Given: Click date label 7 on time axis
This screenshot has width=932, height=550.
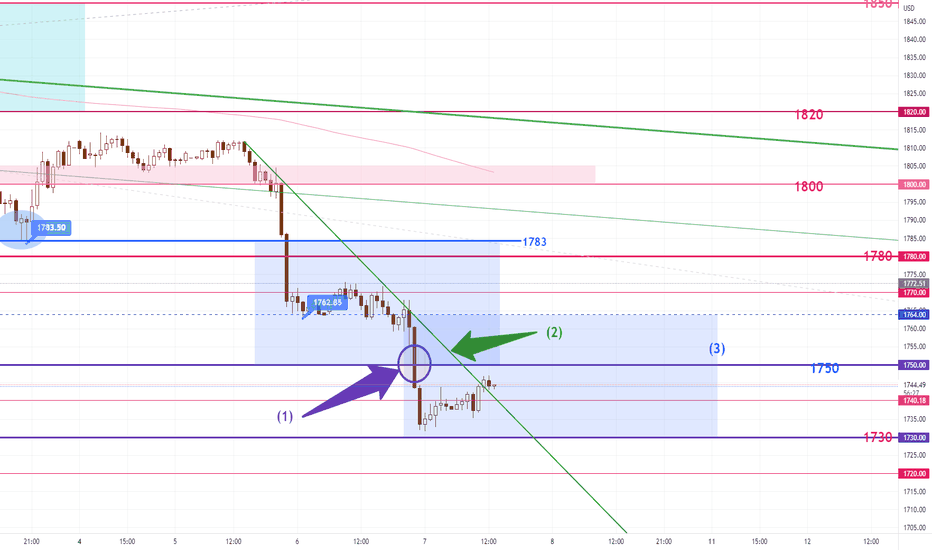Looking at the screenshot, I should 424,542.
